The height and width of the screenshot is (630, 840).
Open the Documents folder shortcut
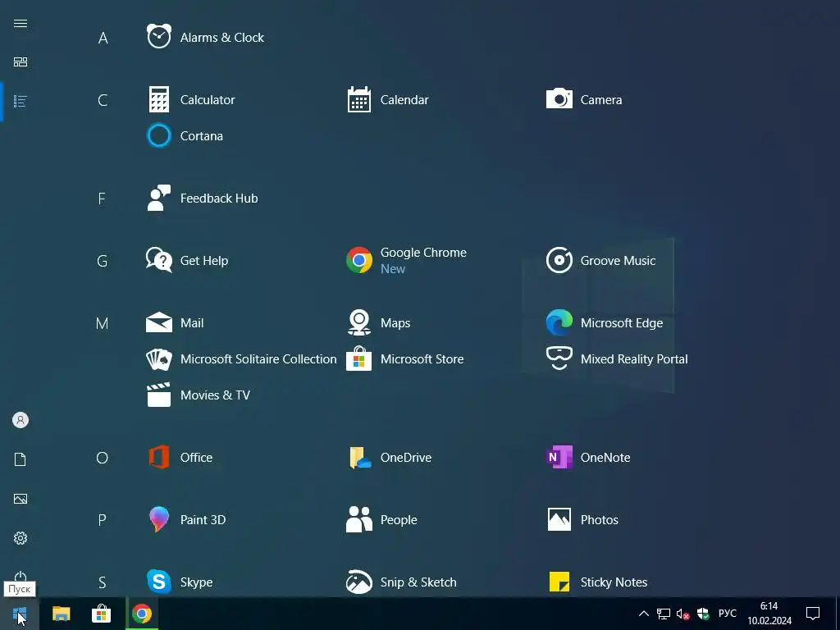click(x=21, y=459)
